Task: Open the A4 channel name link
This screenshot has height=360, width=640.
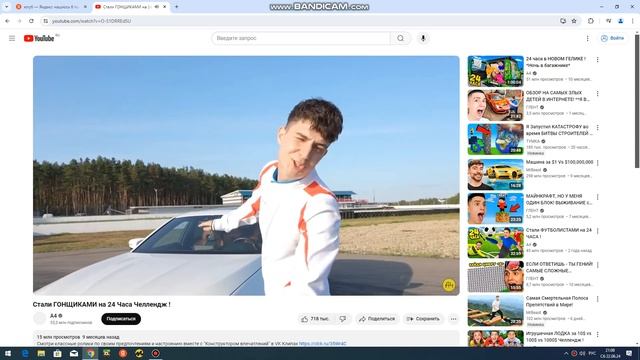Action: (53, 316)
